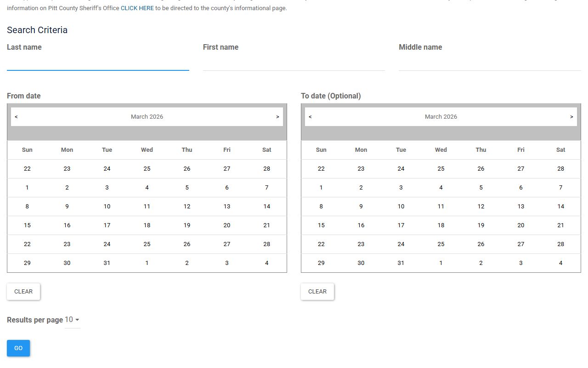Pick March 29 in To date calendar
Image resolution: width=588 pixels, height=368 pixels.
coord(321,263)
